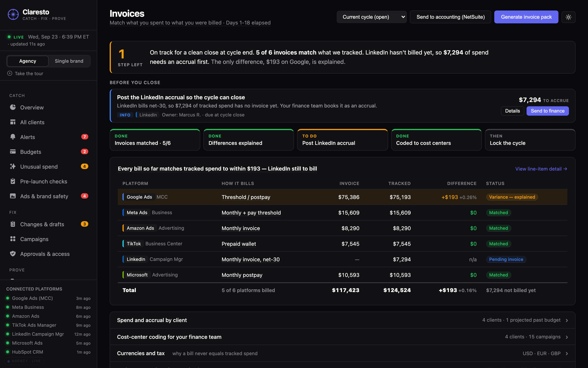Select the Invoices matched 5/6 step
This screenshot has height=368, width=588.
pos(155,140)
